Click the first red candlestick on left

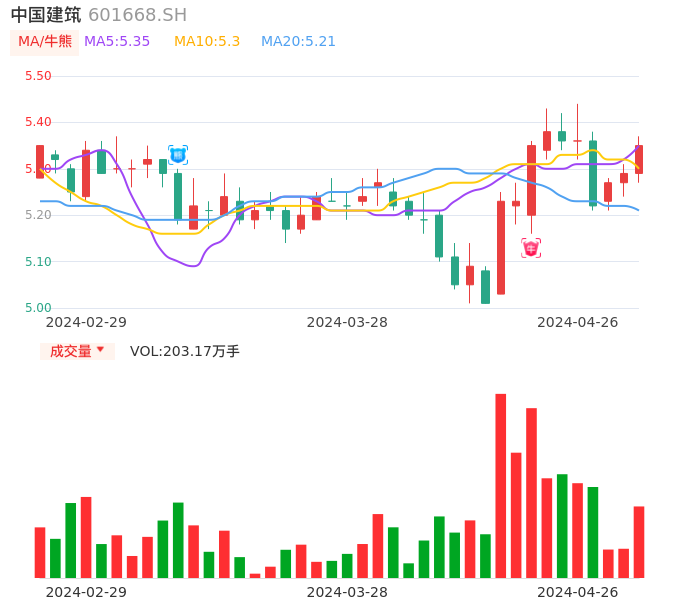point(40,162)
